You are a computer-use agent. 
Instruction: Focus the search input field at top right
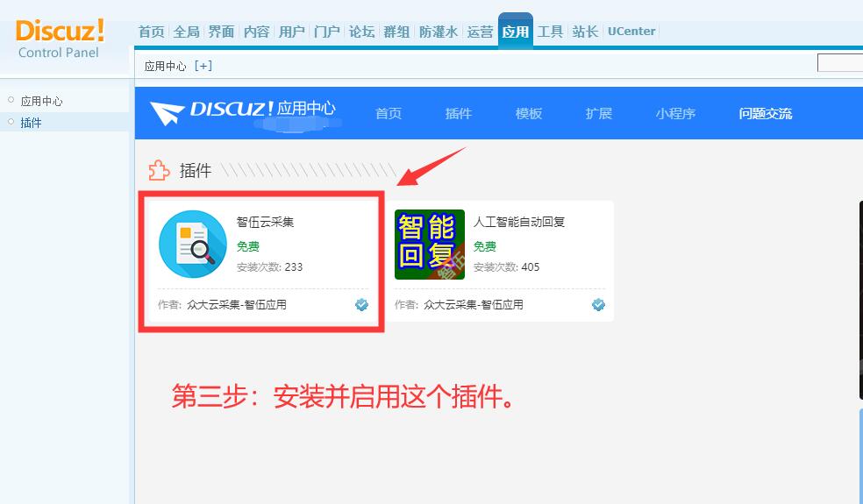click(840, 63)
